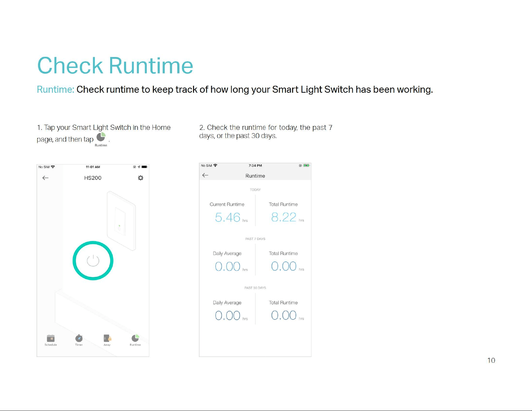
Task: Click charging battery icon on Runtime status bar
Action: click(x=306, y=165)
